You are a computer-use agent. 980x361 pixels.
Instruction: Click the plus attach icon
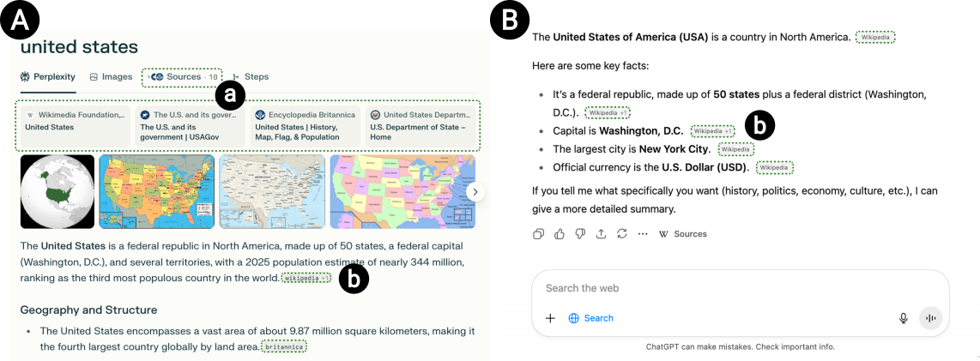[x=550, y=318]
